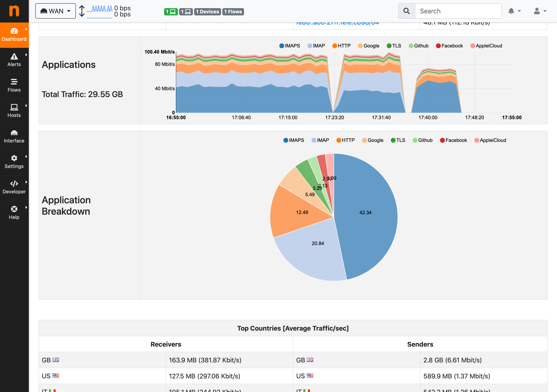Click the 1 Devices badge
Viewport: 557px width, 392px height.
tap(207, 12)
